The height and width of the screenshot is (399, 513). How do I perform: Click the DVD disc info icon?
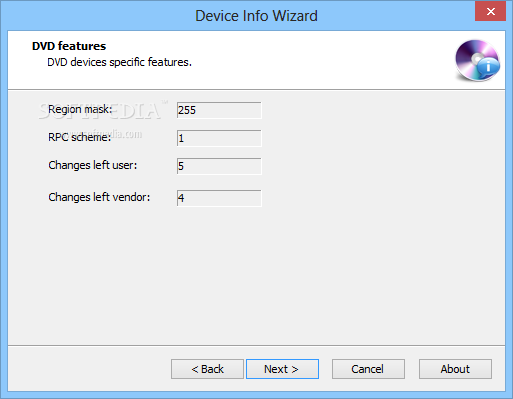coord(477,60)
